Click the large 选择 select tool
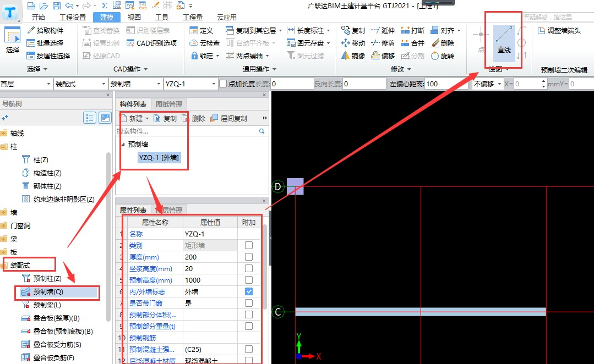The image size is (594, 364). click(x=12, y=40)
